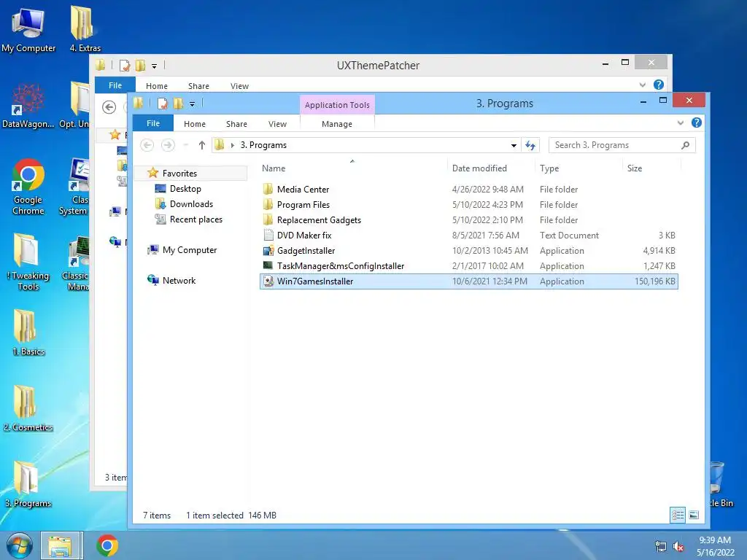Launch Google Chrome from the desktop

pos(28,186)
